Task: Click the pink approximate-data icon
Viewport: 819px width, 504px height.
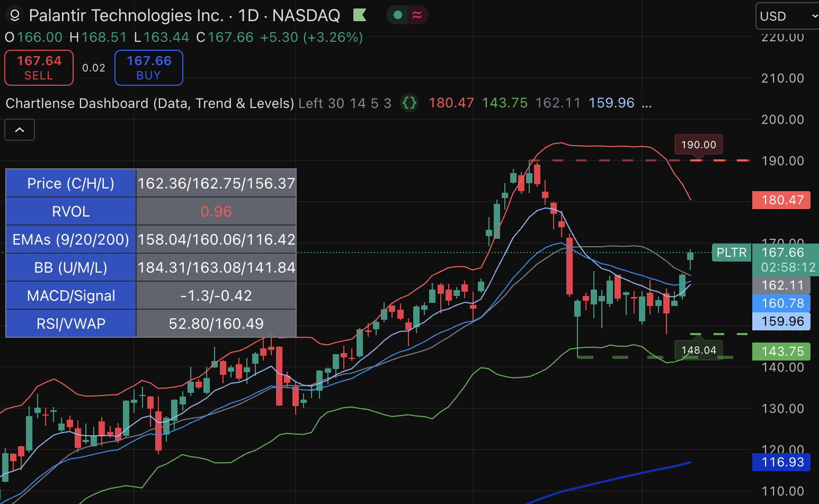Action: (417, 15)
